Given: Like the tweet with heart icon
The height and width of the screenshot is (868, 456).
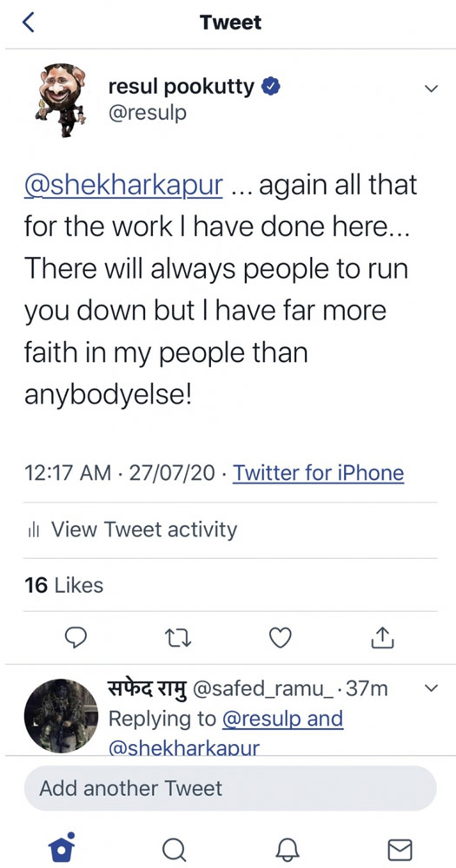Looking at the screenshot, I should [281, 639].
